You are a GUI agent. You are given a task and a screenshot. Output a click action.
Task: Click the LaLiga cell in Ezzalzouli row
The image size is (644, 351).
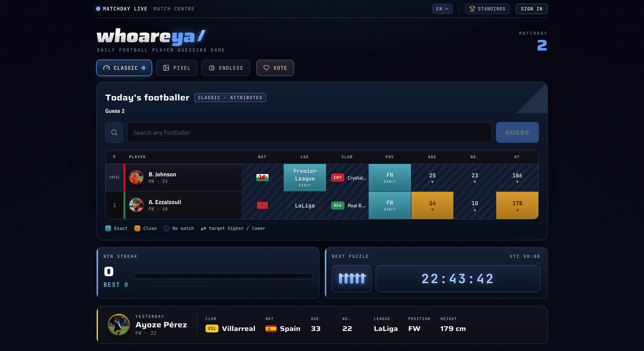(305, 205)
